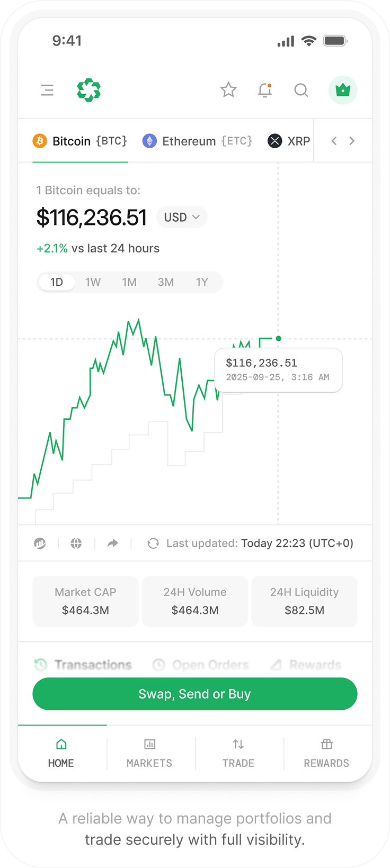Viewport: 390px width, 868px height.
Task: Go to the Markets tab
Action: [149, 754]
